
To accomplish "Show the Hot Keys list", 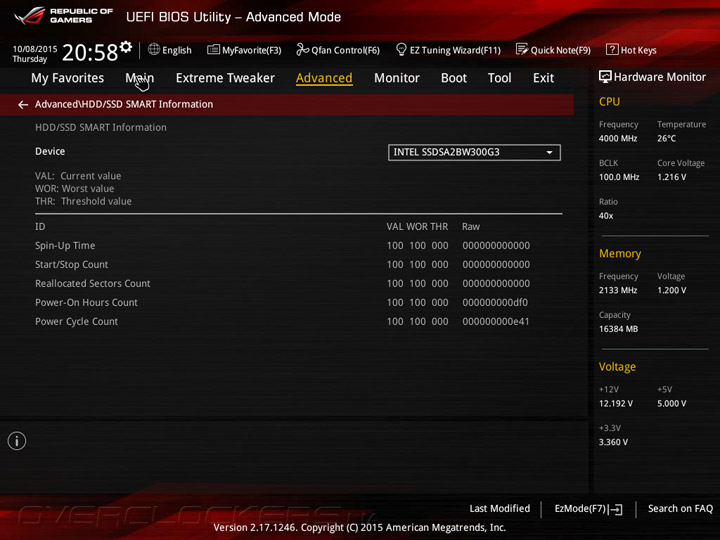I will [x=631, y=50].
